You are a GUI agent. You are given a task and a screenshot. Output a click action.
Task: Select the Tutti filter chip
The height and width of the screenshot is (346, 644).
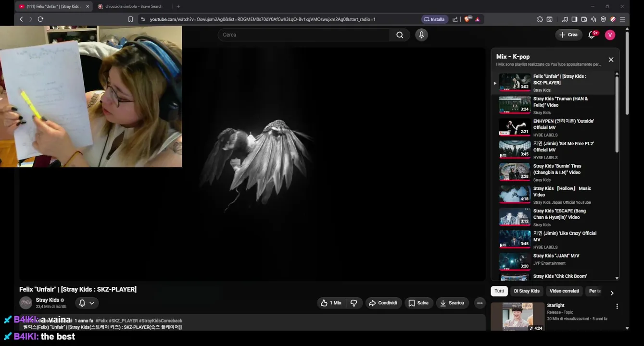pyautogui.click(x=499, y=291)
